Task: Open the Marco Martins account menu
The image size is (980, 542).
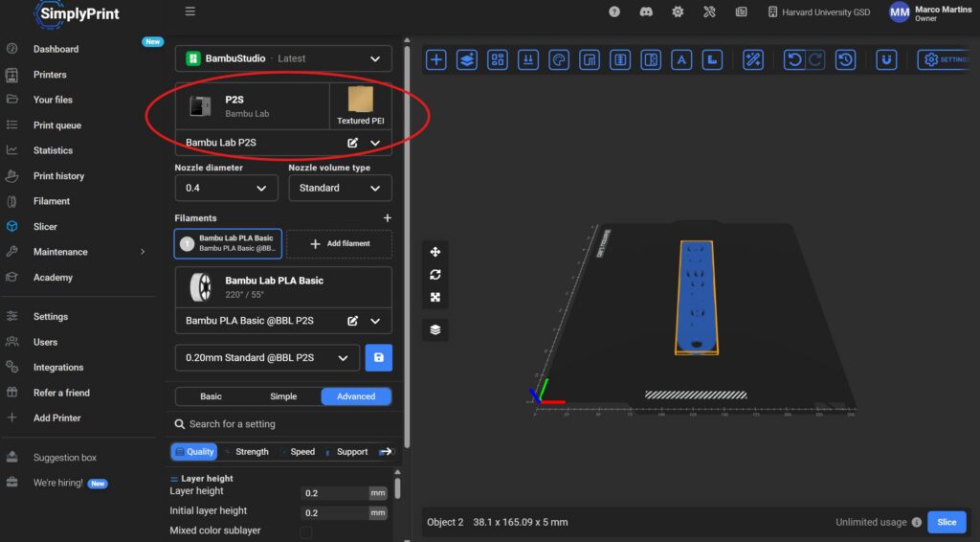Action: 930,12
